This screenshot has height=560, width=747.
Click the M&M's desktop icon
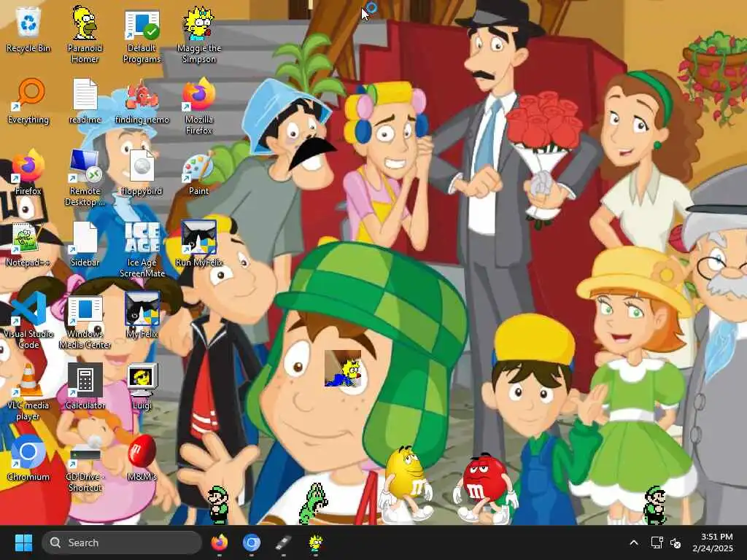(142, 458)
